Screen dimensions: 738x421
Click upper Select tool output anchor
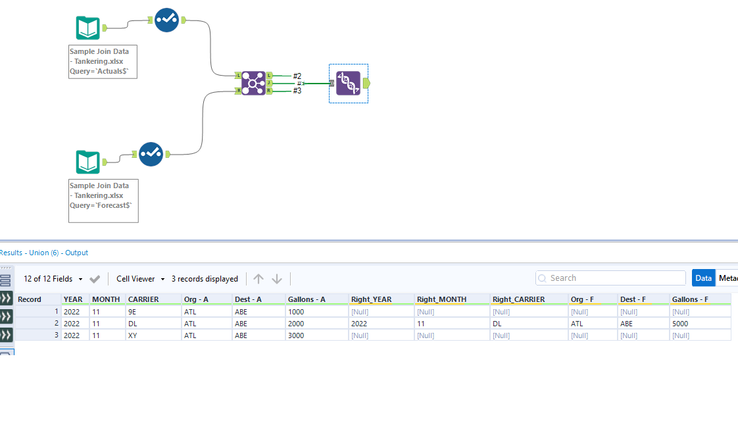coord(184,20)
